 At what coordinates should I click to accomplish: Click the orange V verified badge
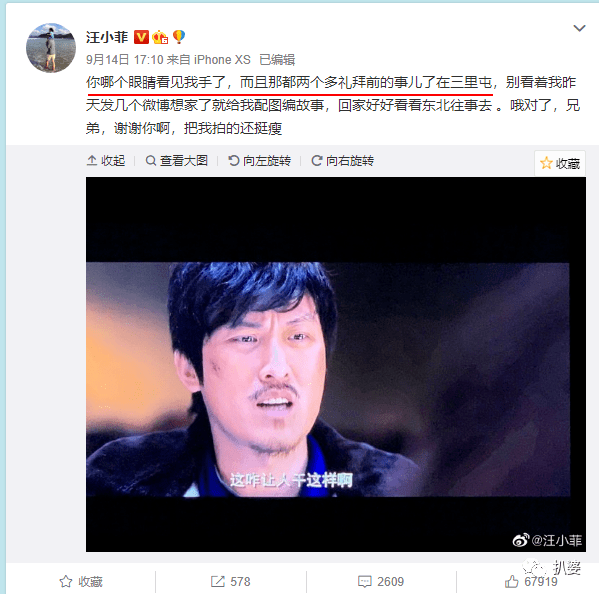(141, 37)
